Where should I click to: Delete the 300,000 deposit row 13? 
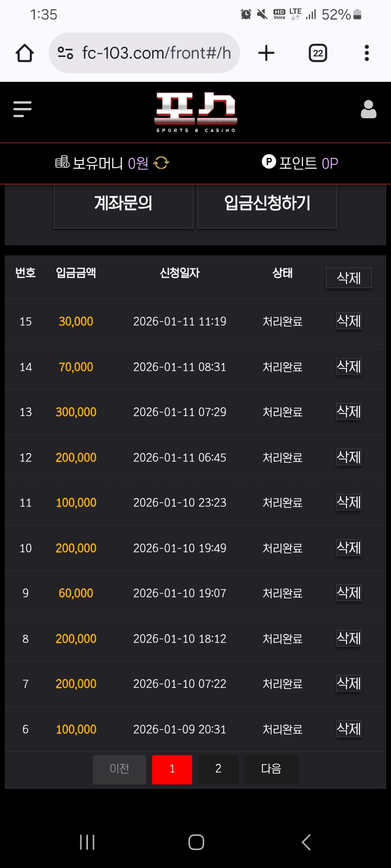(349, 412)
